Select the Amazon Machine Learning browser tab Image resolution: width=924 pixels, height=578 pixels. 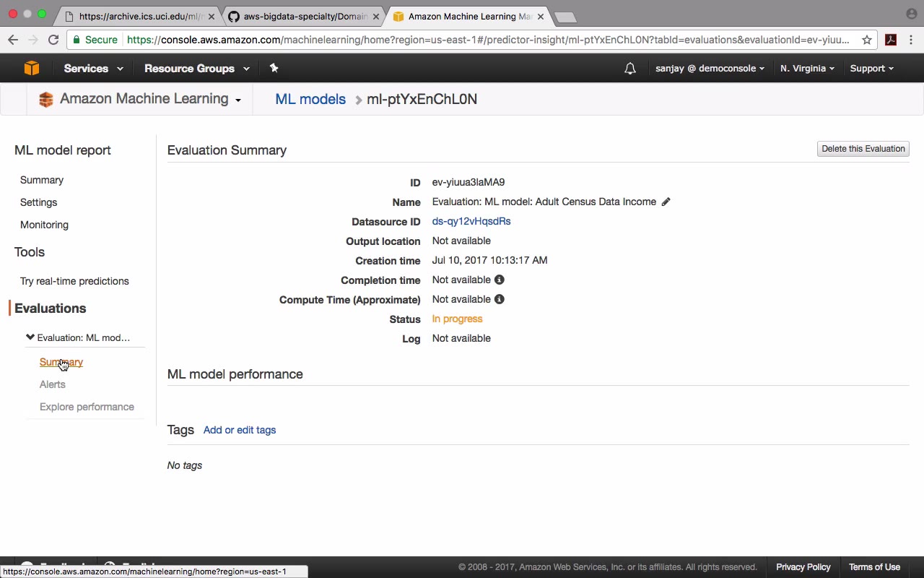pyautogui.click(x=467, y=17)
